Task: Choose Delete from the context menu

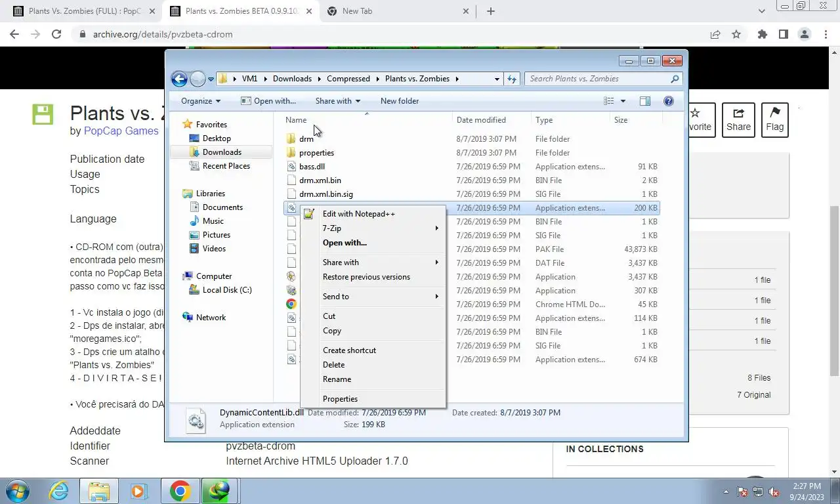Action: coord(373,365)
